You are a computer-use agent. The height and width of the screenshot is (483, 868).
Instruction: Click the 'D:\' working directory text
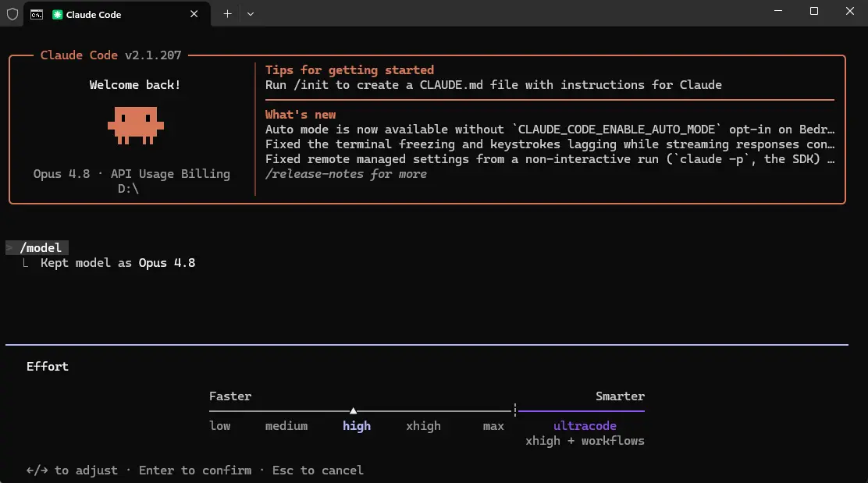pos(129,189)
